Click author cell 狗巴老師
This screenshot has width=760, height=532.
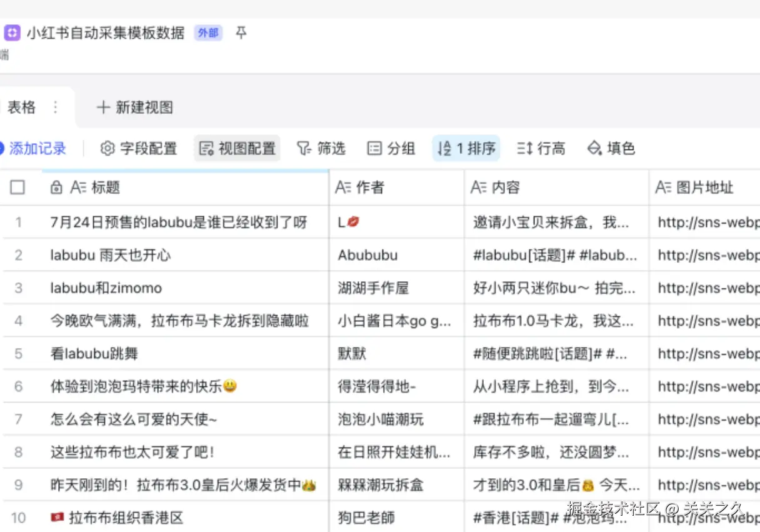[397, 518]
